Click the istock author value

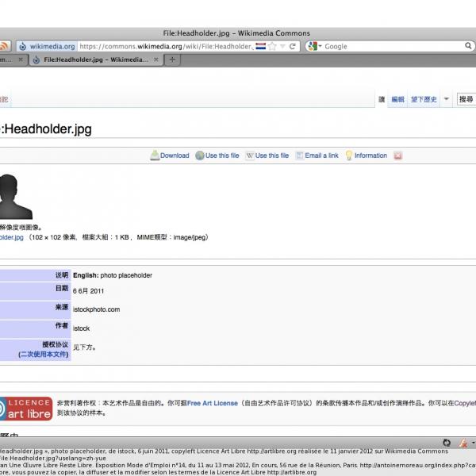(x=81, y=328)
